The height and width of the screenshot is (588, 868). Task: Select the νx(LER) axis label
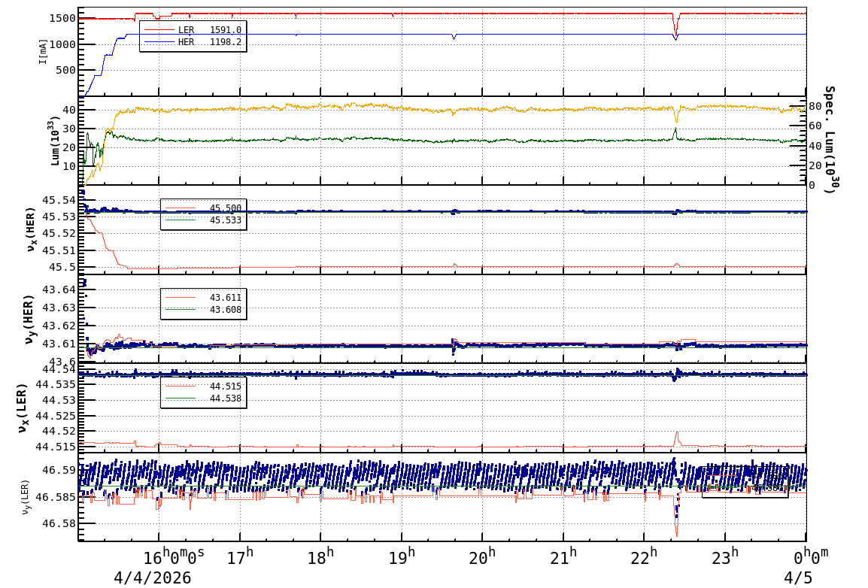23,408
